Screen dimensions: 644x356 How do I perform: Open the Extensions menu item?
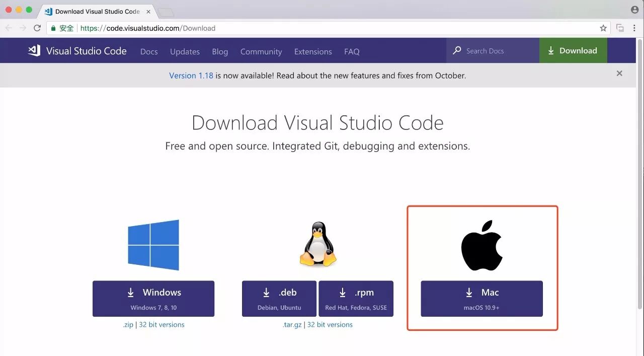tap(313, 51)
